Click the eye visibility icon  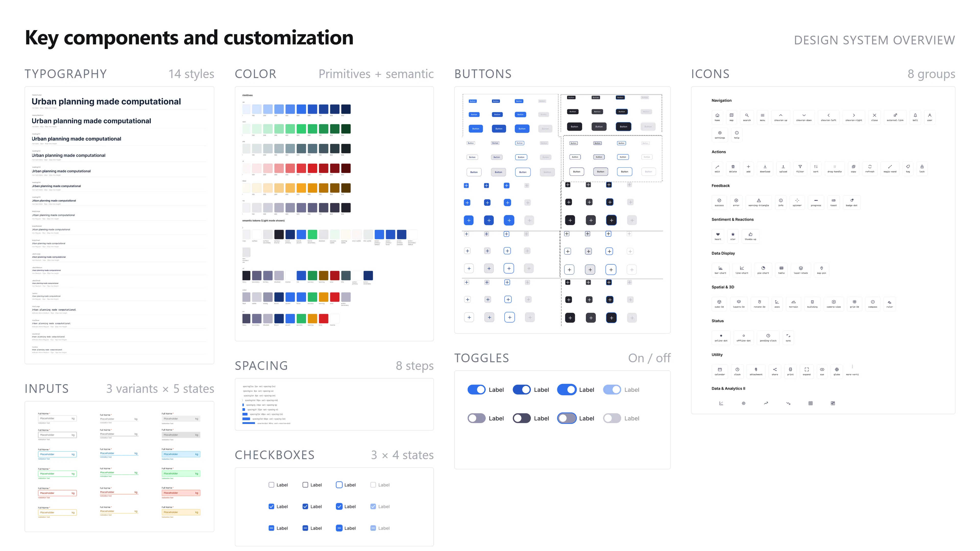click(x=822, y=371)
